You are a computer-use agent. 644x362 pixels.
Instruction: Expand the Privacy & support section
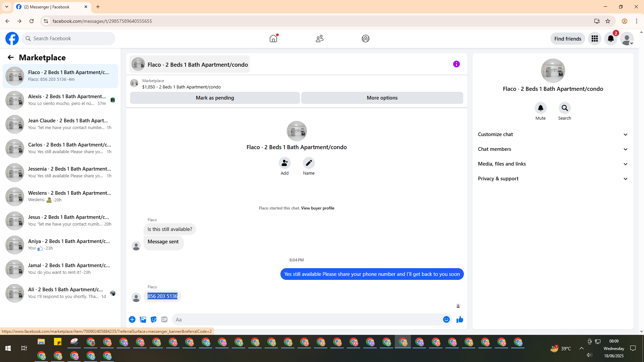point(553,179)
